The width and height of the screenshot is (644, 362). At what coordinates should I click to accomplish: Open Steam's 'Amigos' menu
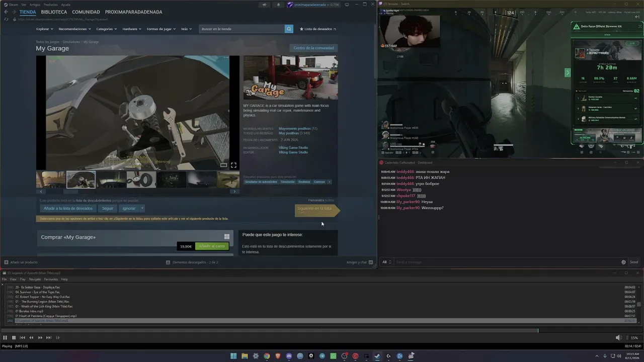click(x=35, y=5)
